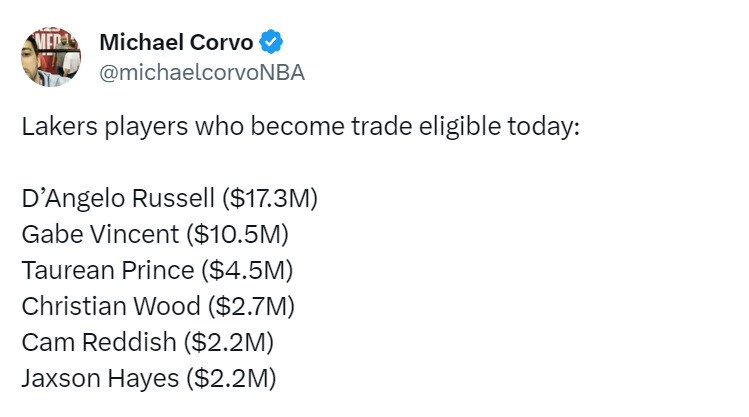Select the $17.3M salary figure
This screenshot has width=749, height=417.
(270, 198)
